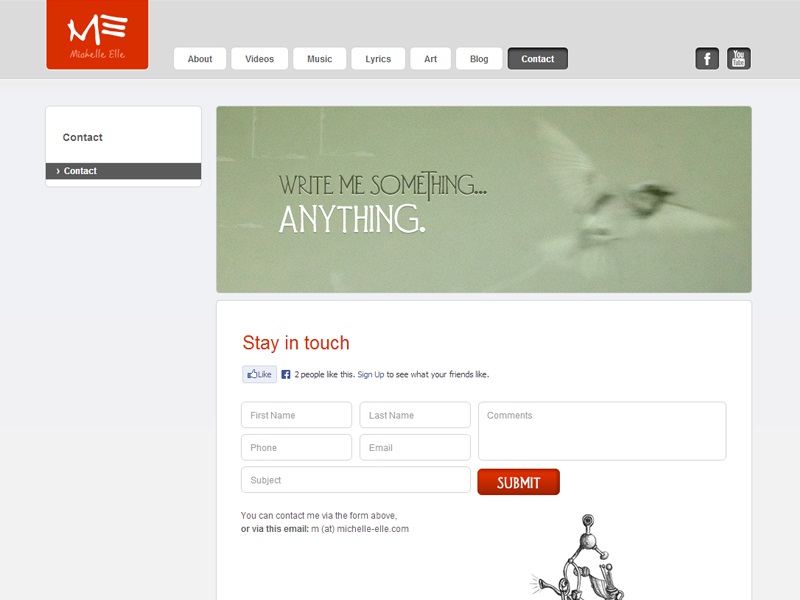Open the Music section
This screenshot has height=600, width=800.
(x=319, y=59)
